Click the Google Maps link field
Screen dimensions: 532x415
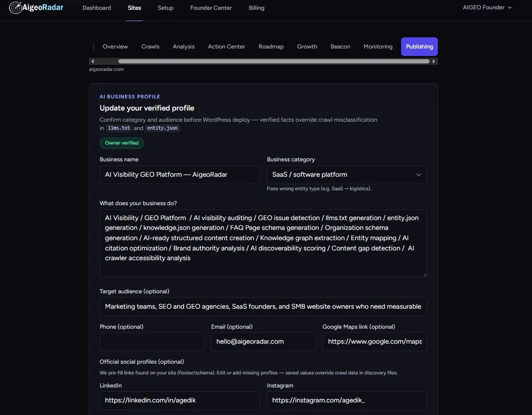click(374, 342)
